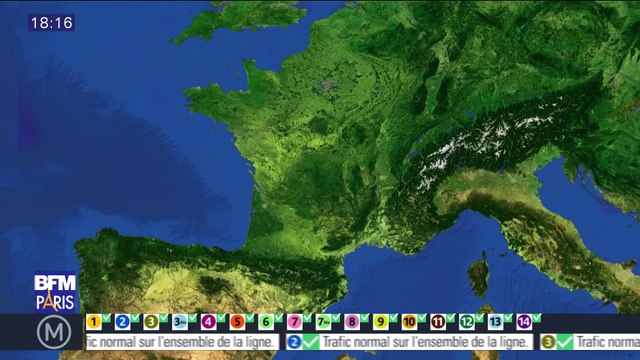Click the green check next to line 14
640x360 pixels.
click(x=537, y=318)
